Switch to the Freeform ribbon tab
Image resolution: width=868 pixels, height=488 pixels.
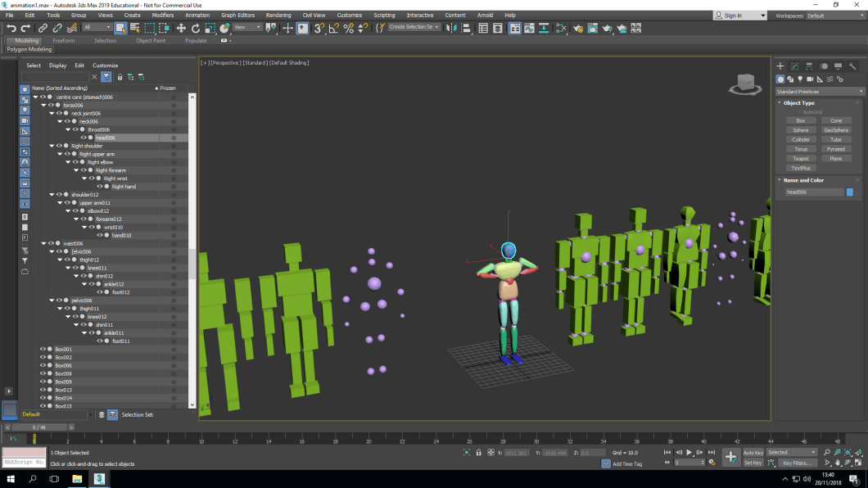(64, 40)
